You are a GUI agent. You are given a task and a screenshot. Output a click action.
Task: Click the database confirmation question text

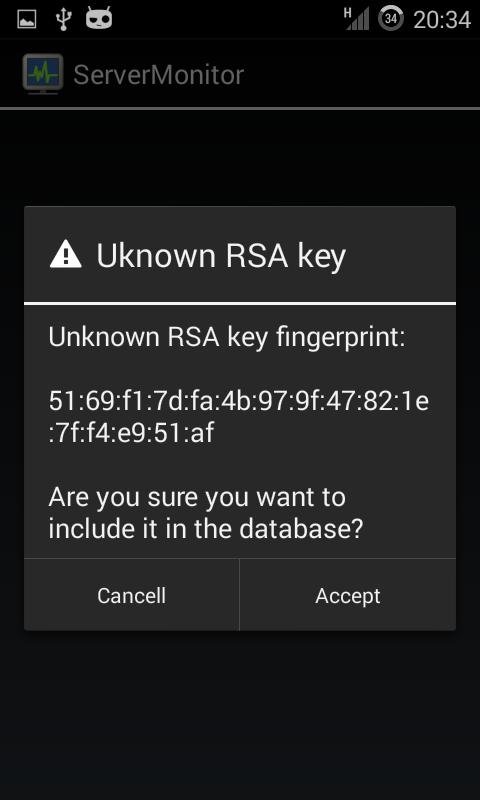click(x=206, y=513)
